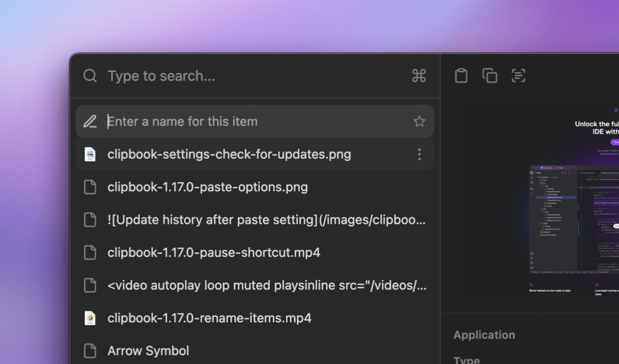The width and height of the screenshot is (619, 364).
Task: Select clipbook-1.17.0-paste-options.png item
Action: click(255, 187)
